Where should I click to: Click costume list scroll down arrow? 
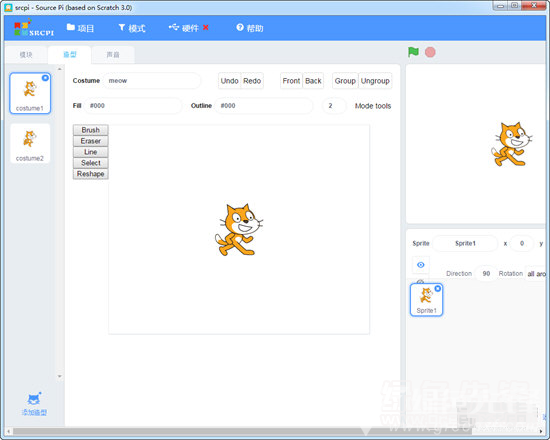(x=60, y=376)
